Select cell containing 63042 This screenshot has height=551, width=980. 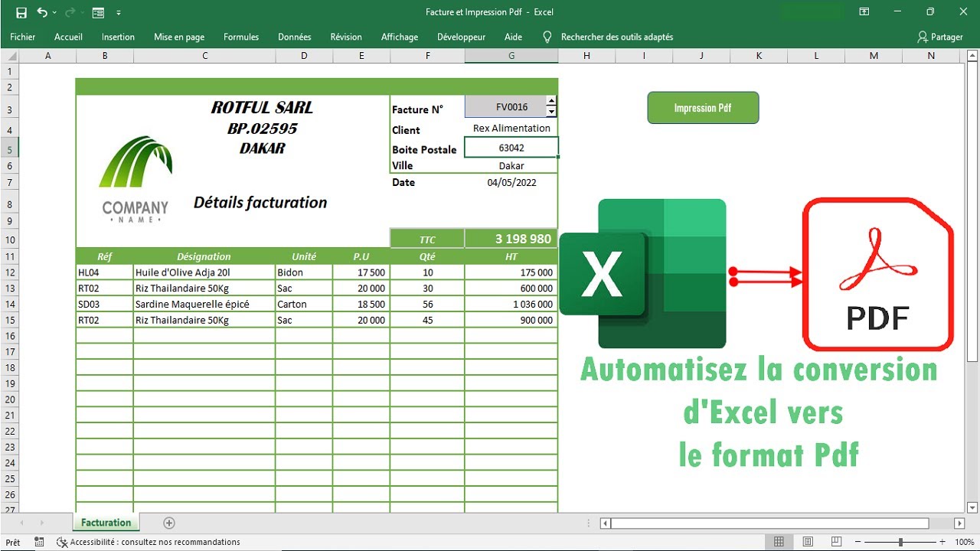[511, 148]
